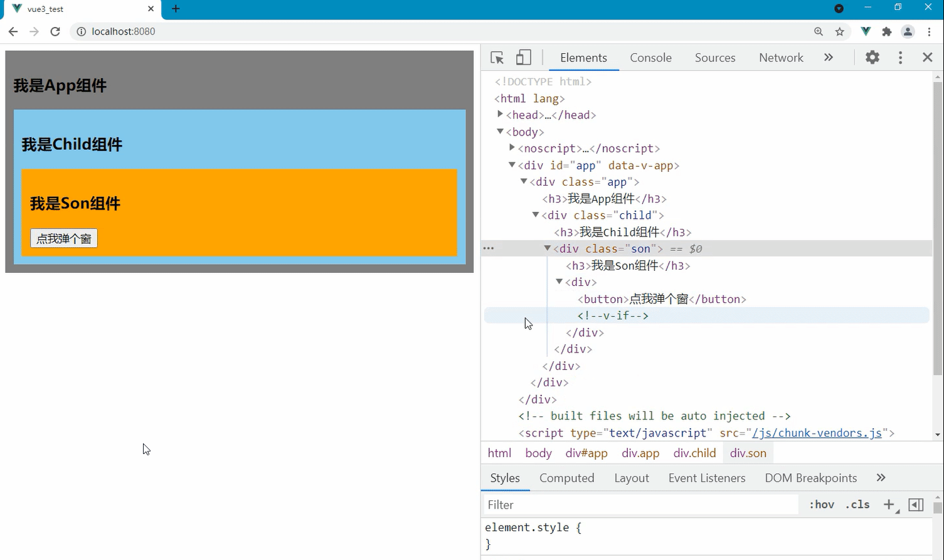Switch to the Console tab
The width and height of the screenshot is (944, 560).
click(650, 58)
